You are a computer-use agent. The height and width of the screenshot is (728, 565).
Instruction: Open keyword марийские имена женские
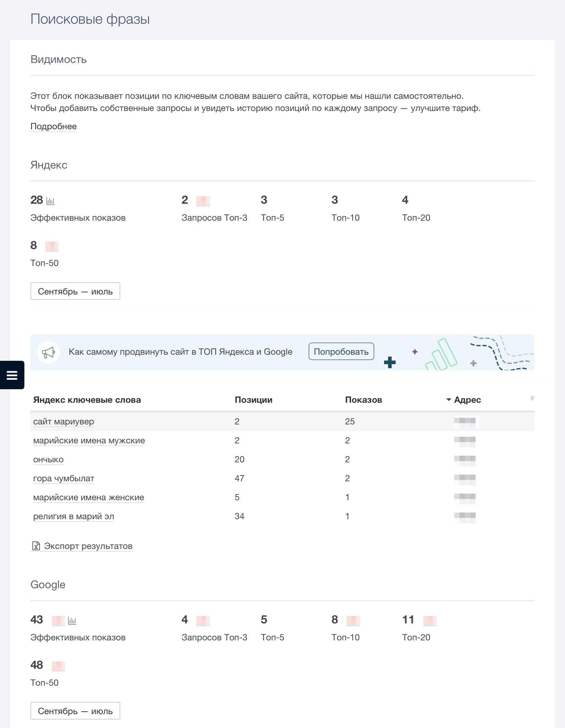[x=89, y=497]
